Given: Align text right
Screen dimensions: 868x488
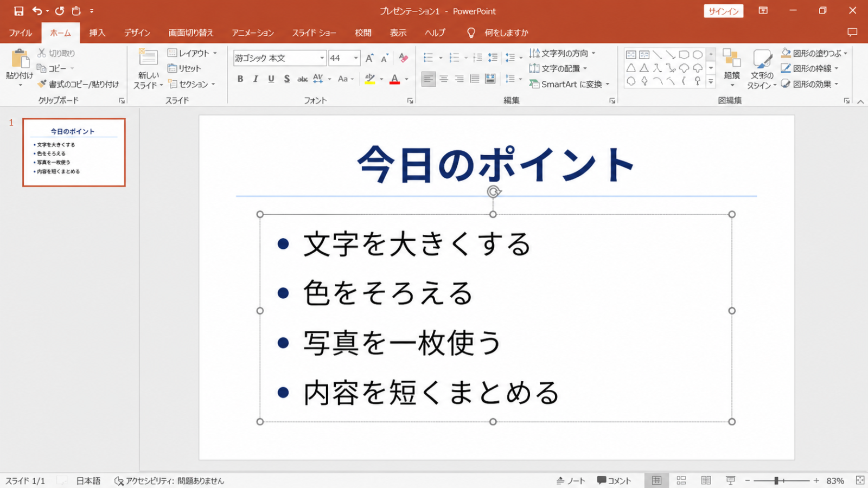Looking at the screenshot, I should tap(459, 79).
